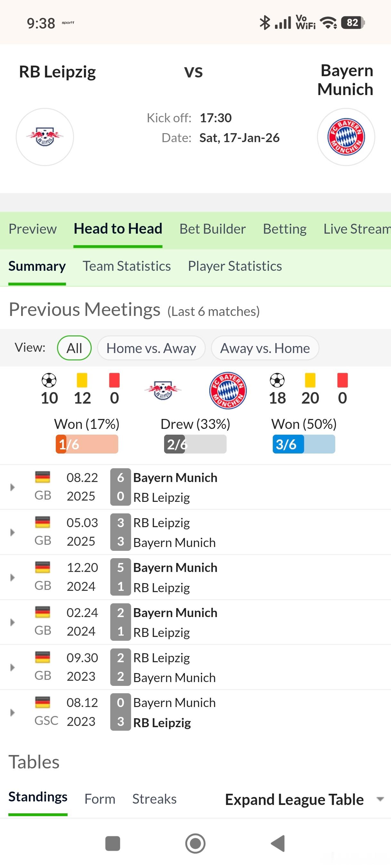
Task: Tap the RB Leipzig logo in stats row
Action: pyautogui.click(x=163, y=390)
